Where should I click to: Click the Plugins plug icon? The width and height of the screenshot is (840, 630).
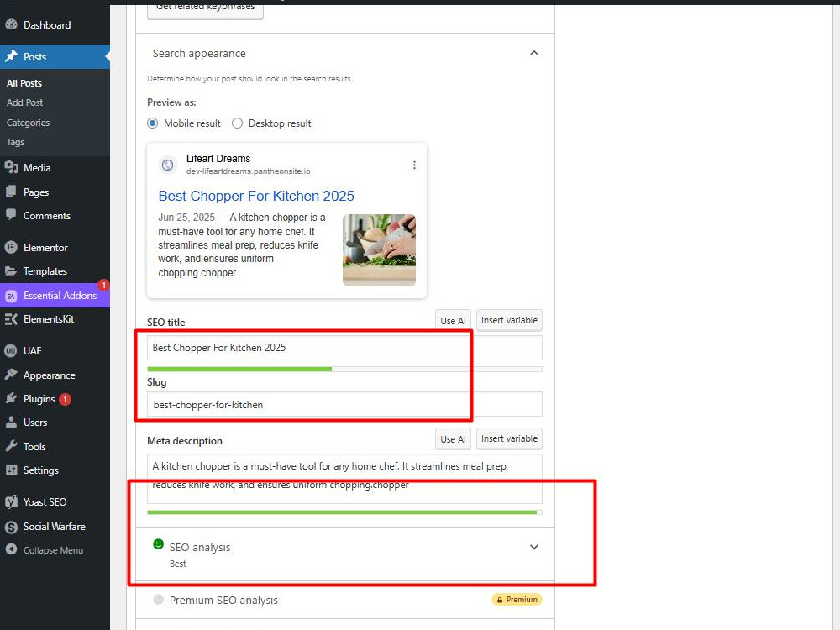pos(11,398)
